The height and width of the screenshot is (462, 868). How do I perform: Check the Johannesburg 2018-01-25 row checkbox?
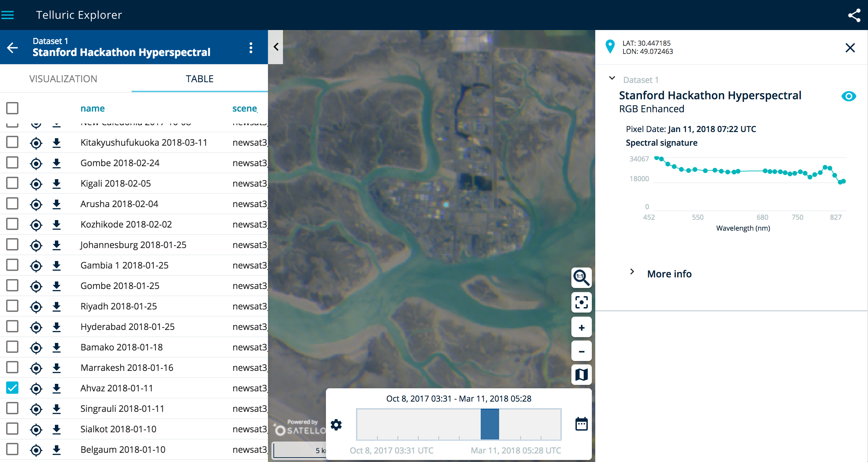pyautogui.click(x=12, y=244)
